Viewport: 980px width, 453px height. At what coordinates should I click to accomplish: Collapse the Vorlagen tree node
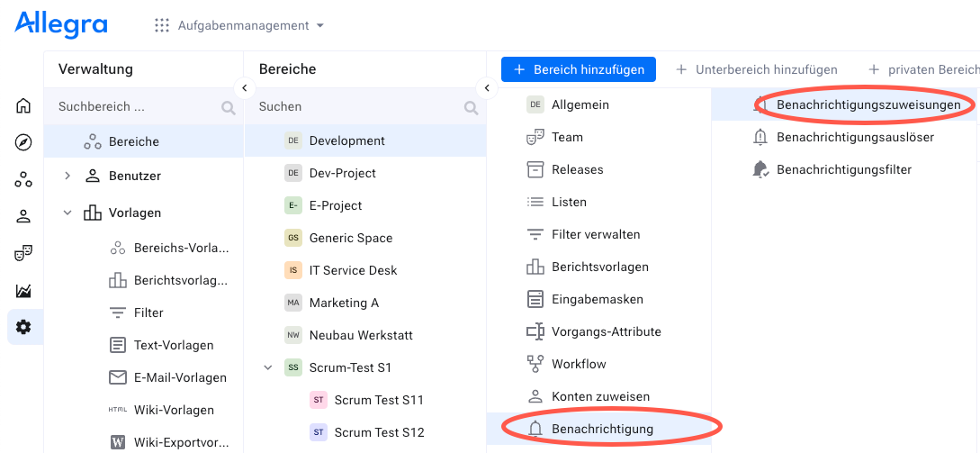coord(67,213)
